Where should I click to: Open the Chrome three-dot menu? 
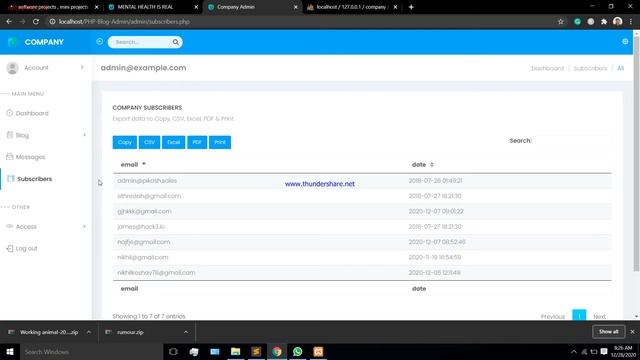tap(631, 22)
